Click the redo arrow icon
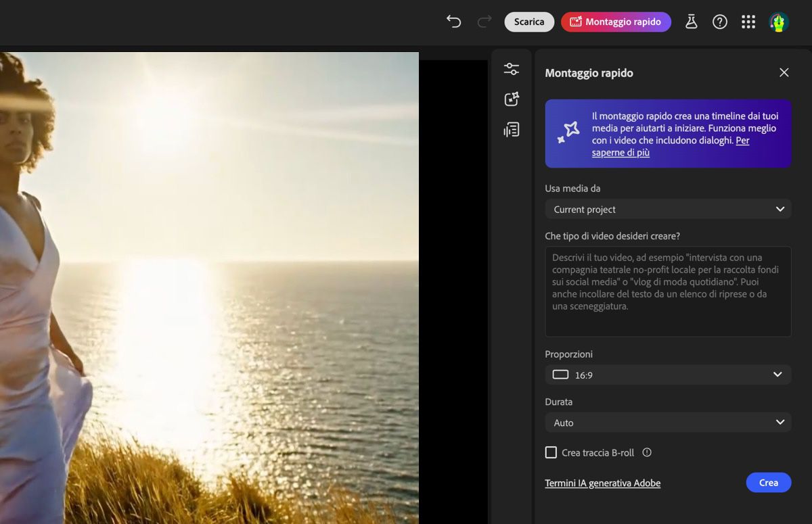This screenshot has width=812, height=524. pos(484,22)
